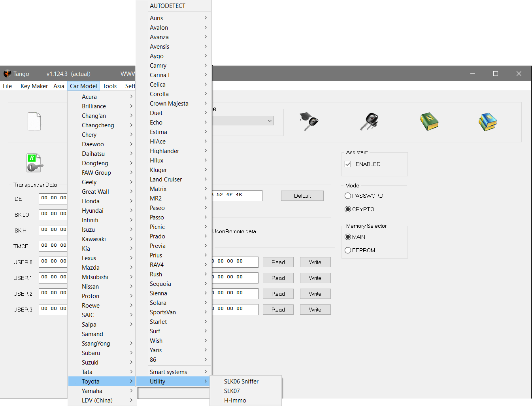This screenshot has height=410, width=532.
Task: Click Write for USER 0 row
Action: [315, 262]
